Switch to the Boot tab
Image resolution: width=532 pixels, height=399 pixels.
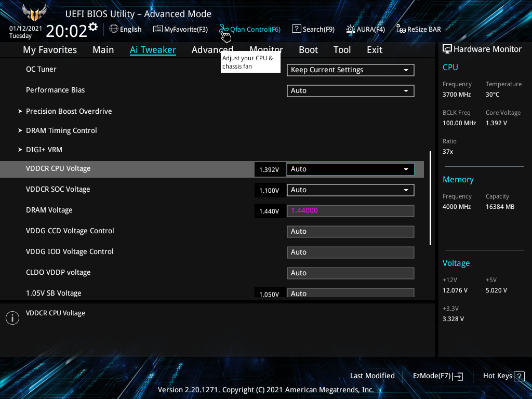[x=308, y=50]
